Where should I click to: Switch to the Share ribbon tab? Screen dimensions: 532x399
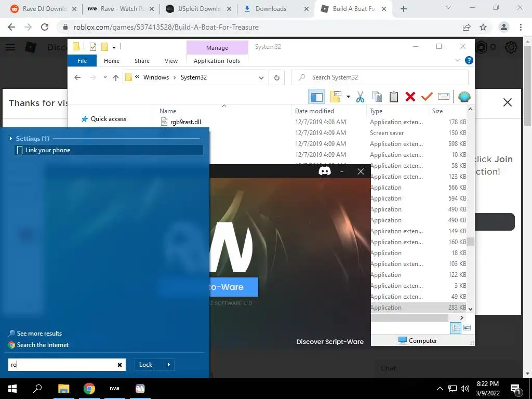pos(142,61)
